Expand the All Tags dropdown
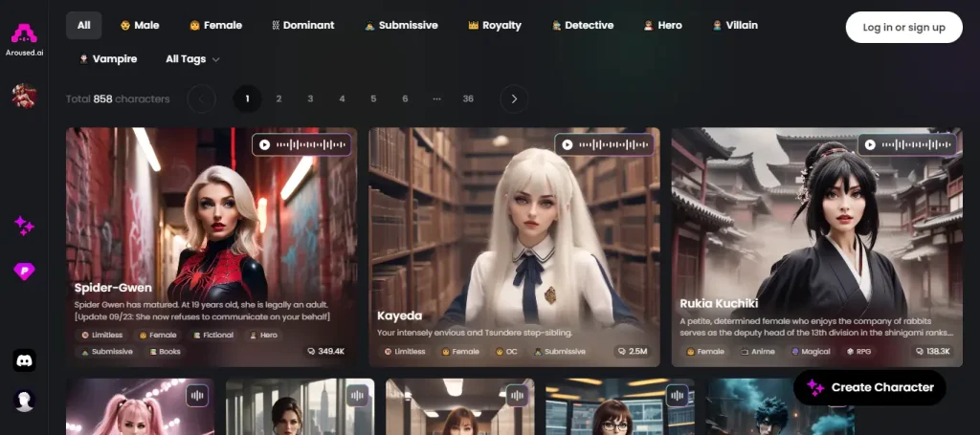The height and width of the screenshot is (435, 980). pyautogui.click(x=192, y=59)
